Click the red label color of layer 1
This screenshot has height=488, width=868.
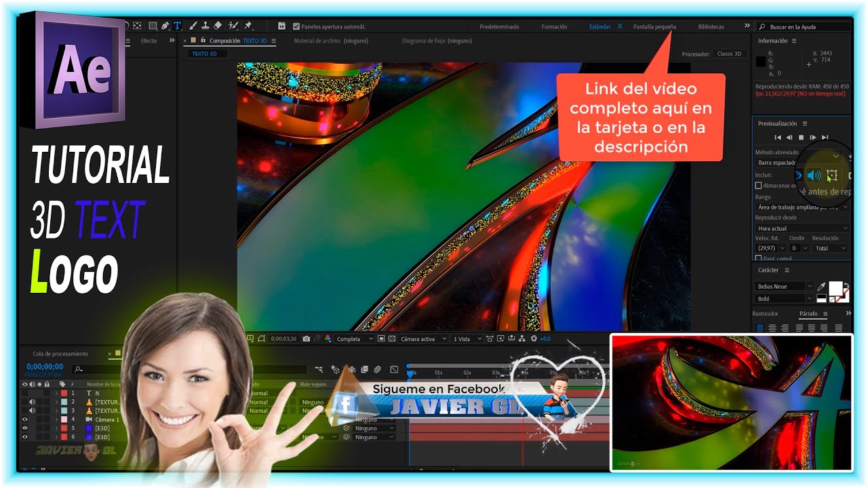click(64, 393)
